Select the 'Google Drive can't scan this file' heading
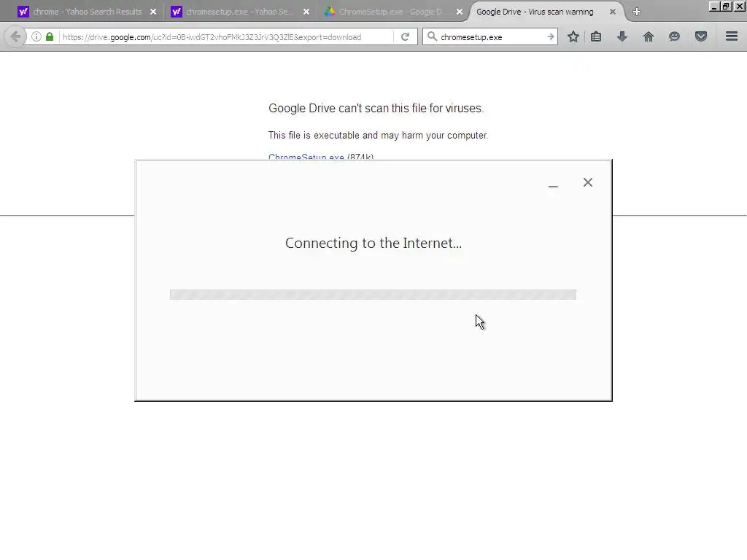The width and height of the screenshot is (747, 560). click(376, 109)
